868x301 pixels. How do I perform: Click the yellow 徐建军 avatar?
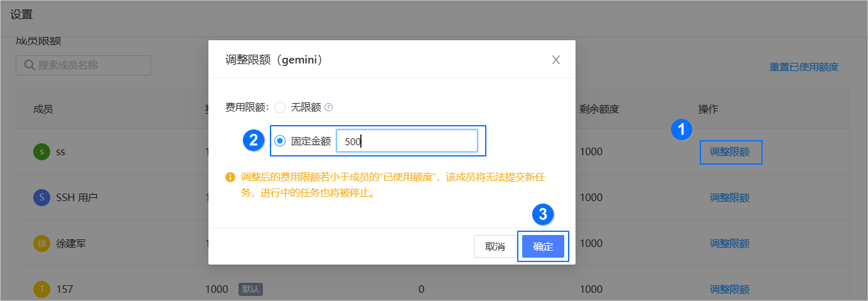click(x=41, y=243)
